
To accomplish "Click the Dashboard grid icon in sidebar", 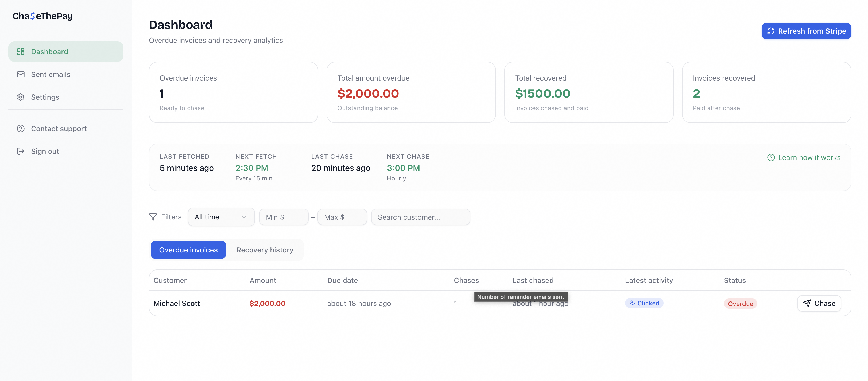I will click(21, 51).
